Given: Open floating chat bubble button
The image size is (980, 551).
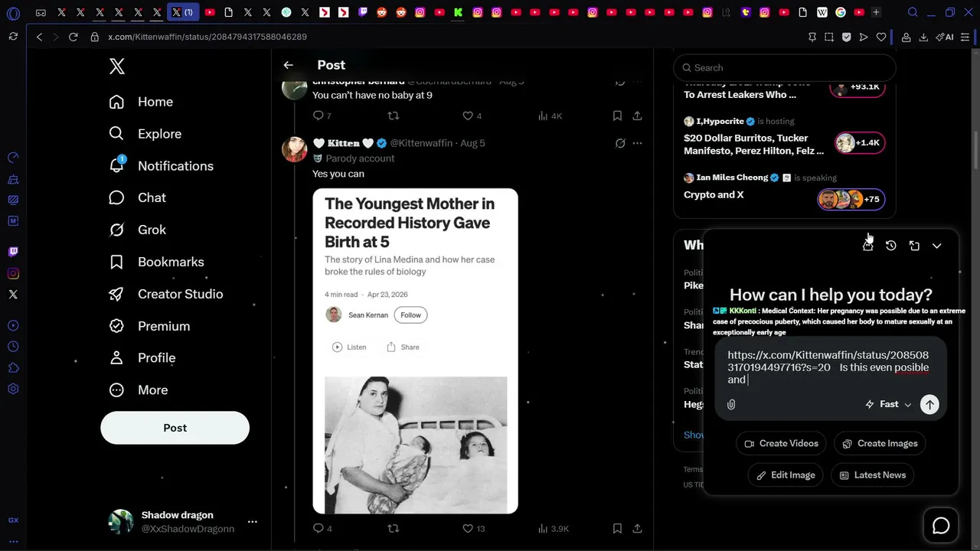Looking at the screenshot, I should (941, 526).
